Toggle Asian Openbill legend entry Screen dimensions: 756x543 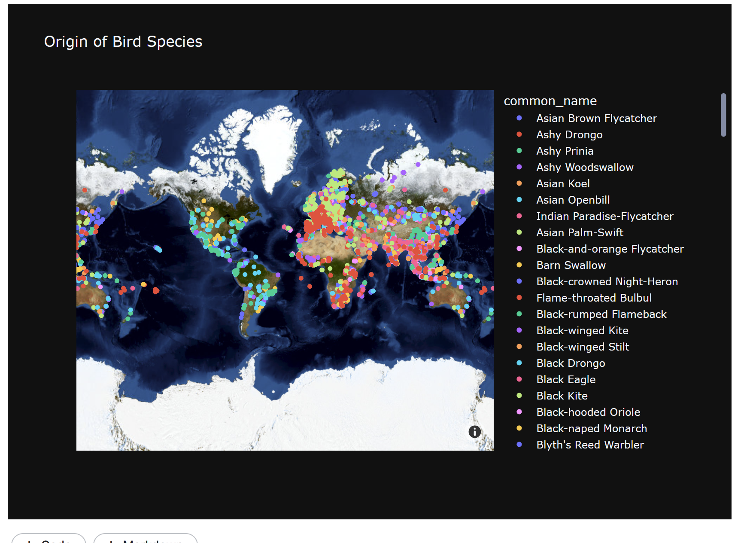(x=573, y=200)
